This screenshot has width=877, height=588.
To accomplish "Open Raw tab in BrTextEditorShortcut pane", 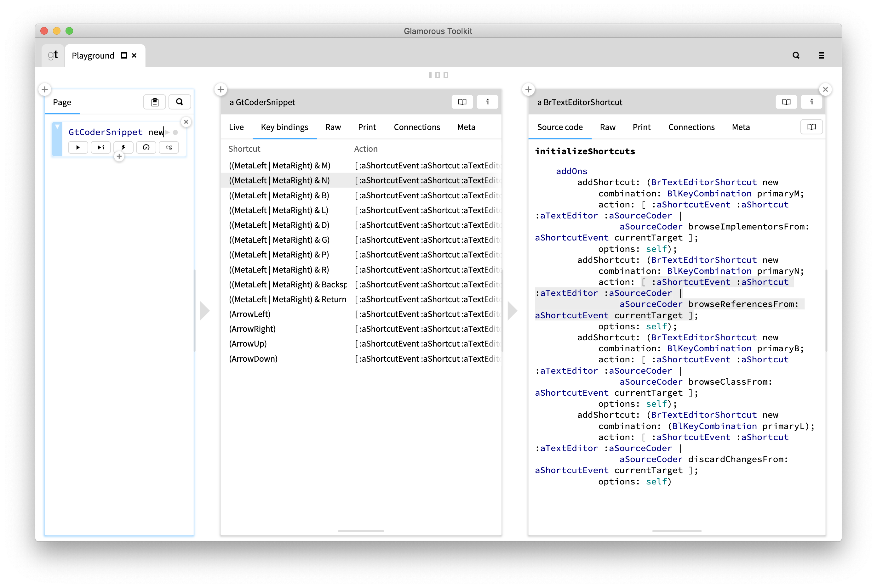I will (608, 127).
